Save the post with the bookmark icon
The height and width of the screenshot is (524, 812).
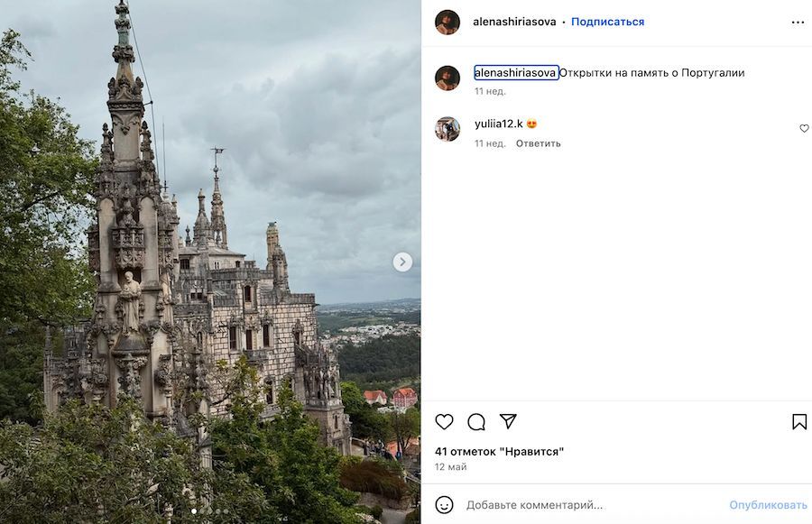pyautogui.click(x=798, y=422)
